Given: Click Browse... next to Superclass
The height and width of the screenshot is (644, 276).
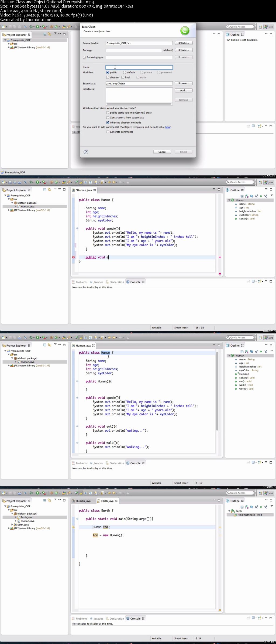Looking at the screenshot, I should click(x=184, y=83).
